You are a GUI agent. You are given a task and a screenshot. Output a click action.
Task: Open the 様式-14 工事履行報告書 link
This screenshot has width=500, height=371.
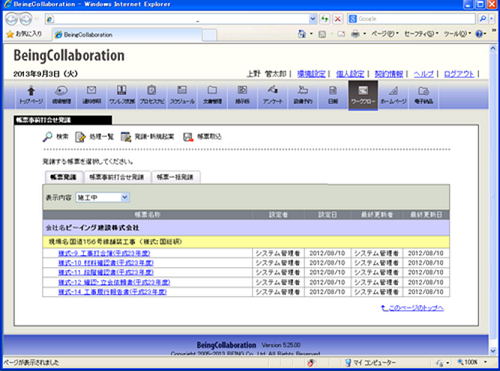point(113,292)
